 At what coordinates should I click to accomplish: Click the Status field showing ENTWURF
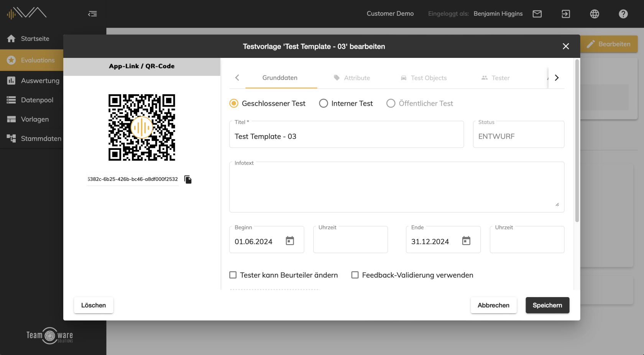point(519,134)
